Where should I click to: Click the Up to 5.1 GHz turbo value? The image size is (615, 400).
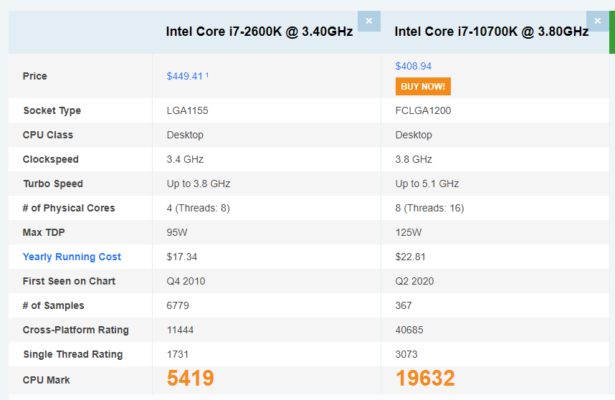(x=427, y=184)
